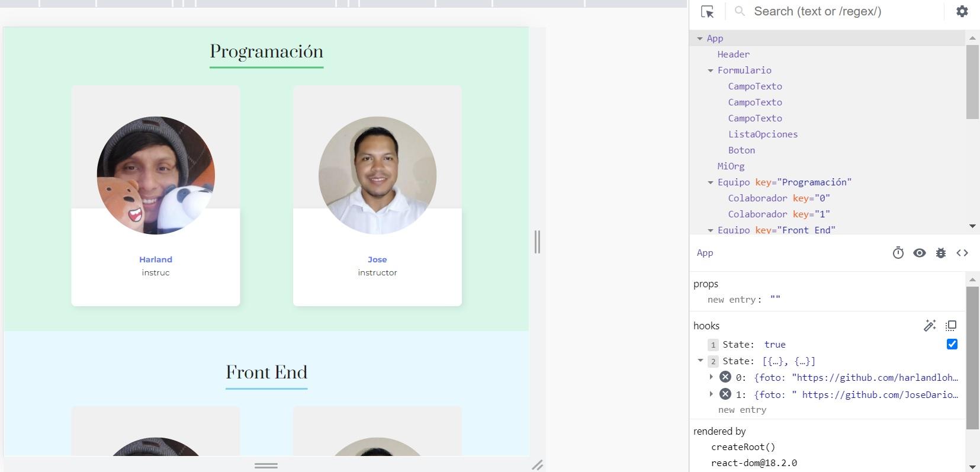Collapse Equipo Programación tree node
980x472 pixels.
click(711, 182)
